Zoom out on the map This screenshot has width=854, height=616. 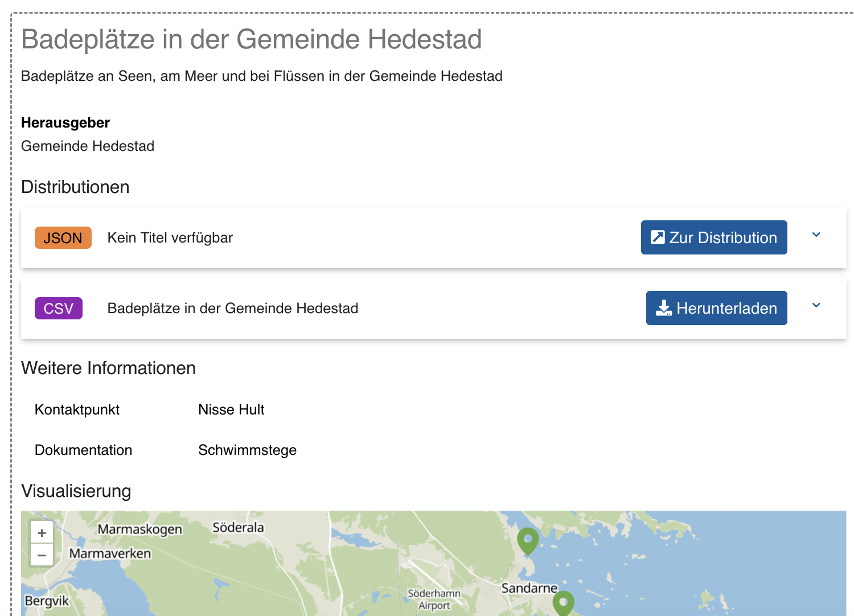[42, 555]
